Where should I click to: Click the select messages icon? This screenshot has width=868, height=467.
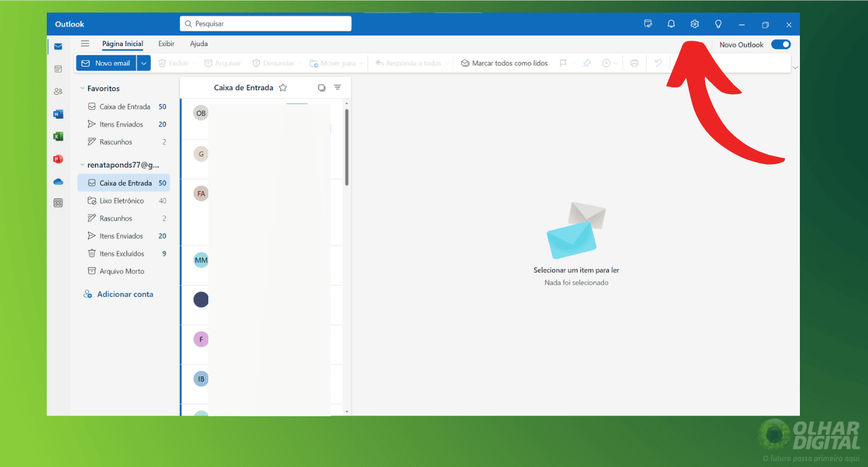tap(322, 87)
